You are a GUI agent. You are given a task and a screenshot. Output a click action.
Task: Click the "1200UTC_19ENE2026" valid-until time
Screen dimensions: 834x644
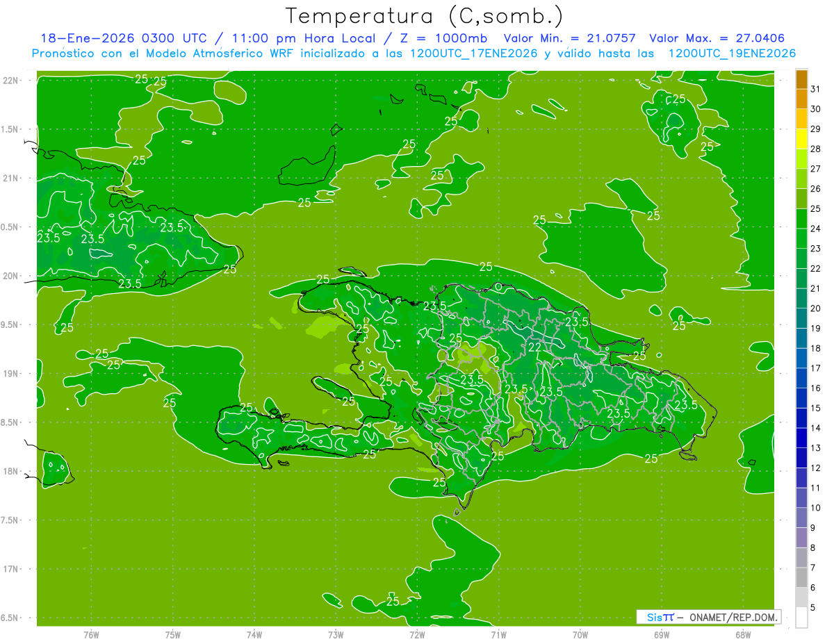pyautogui.click(x=732, y=53)
